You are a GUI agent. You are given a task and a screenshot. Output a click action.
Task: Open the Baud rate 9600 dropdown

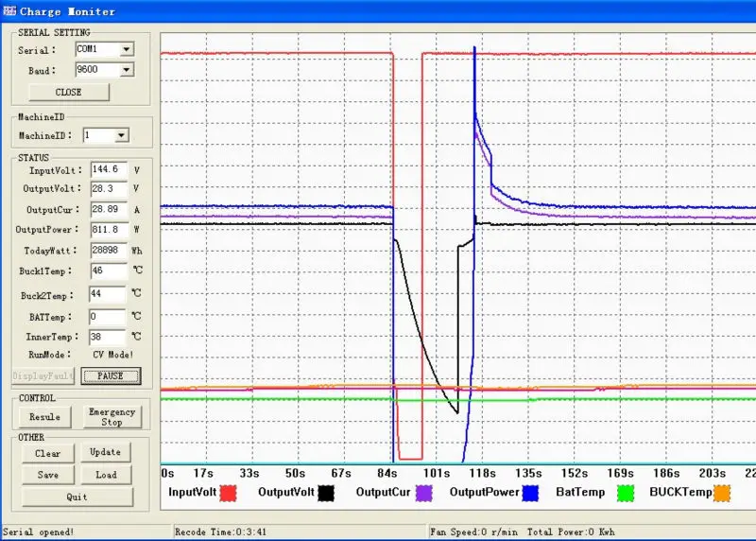coord(127,70)
